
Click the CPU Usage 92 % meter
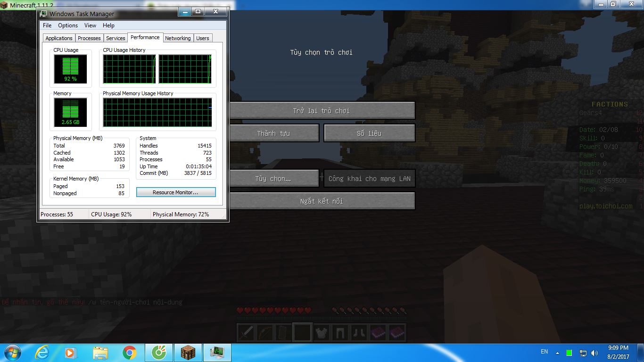pyautogui.click(x=71, y=69)
